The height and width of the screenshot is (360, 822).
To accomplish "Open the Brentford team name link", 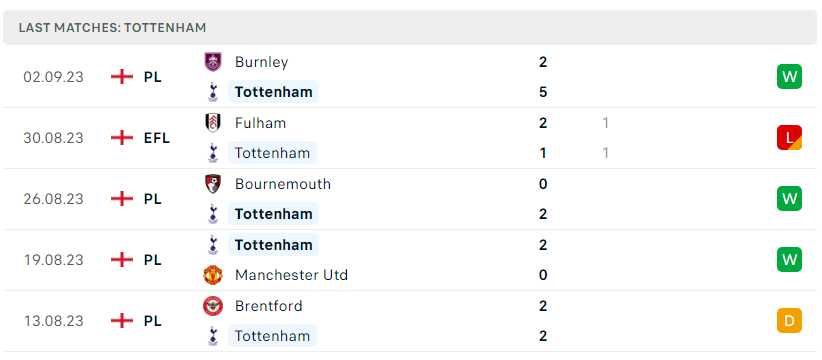I will click(x=269, y=306).
